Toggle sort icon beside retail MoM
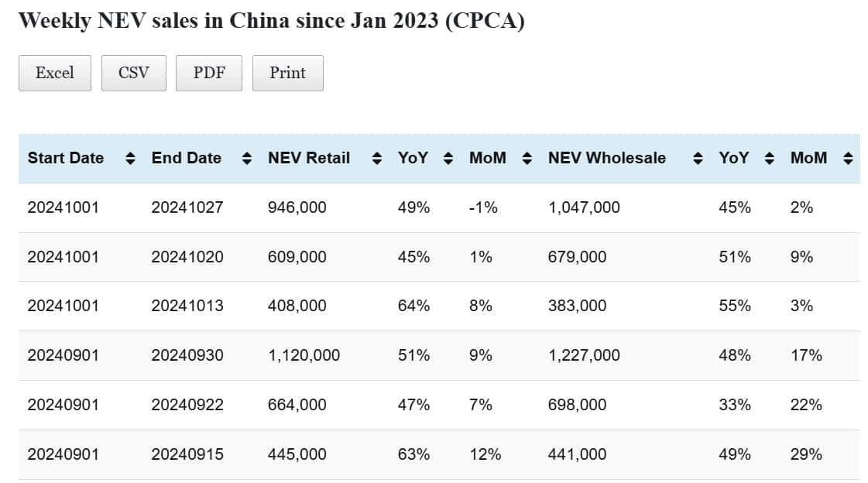Screen dimensions: 868x483 coord(527,159)
